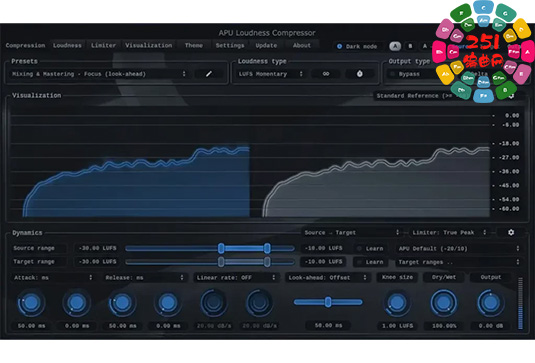Viewport: 535px width, 363px height.
Task: Click the Look-ahead 50.00 ms value field
Action: tap(328, 325)
